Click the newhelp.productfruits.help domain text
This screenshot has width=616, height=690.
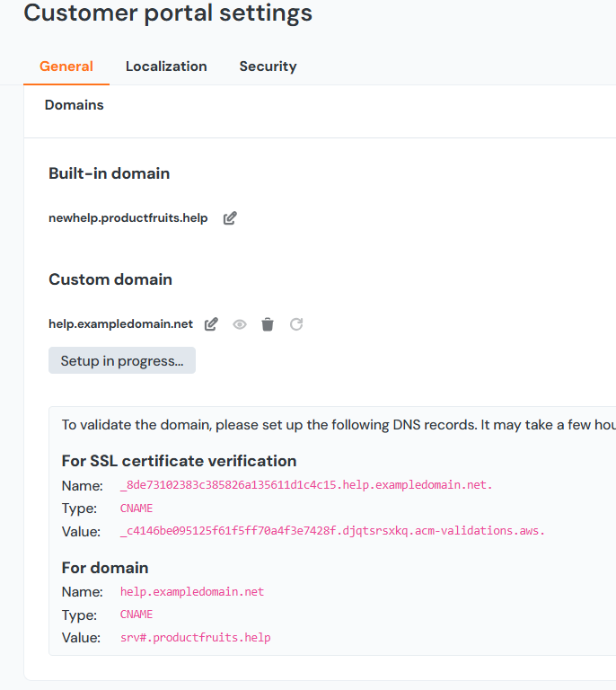[128, 218]
